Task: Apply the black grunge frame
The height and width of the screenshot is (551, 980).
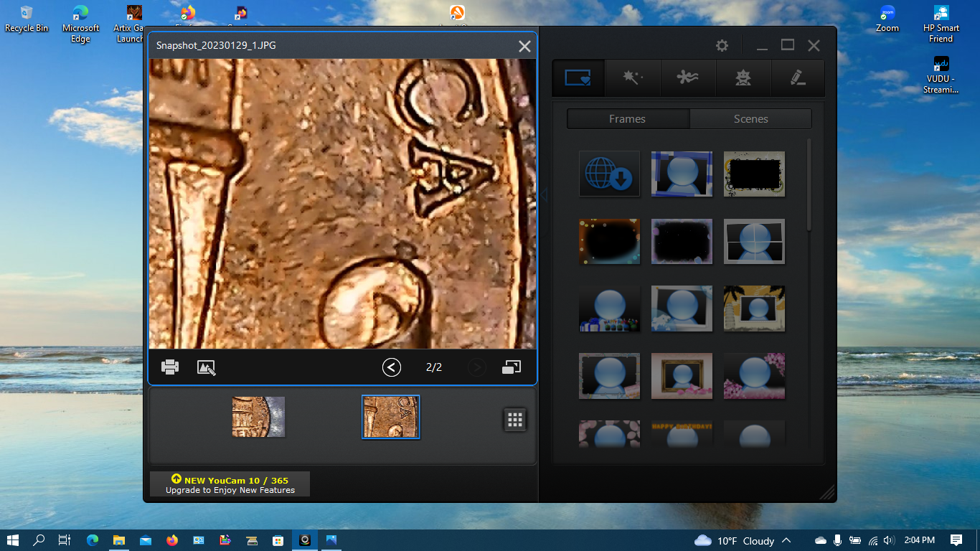Action: 754,174
